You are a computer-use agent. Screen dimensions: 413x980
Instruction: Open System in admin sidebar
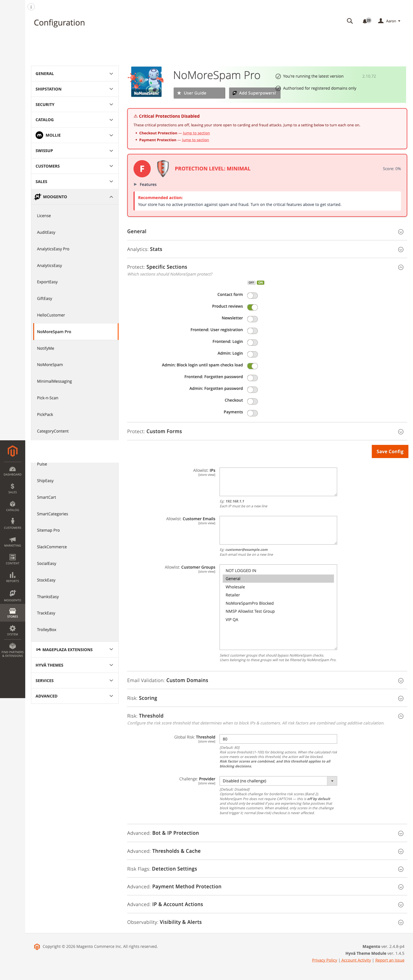point(13,631)
